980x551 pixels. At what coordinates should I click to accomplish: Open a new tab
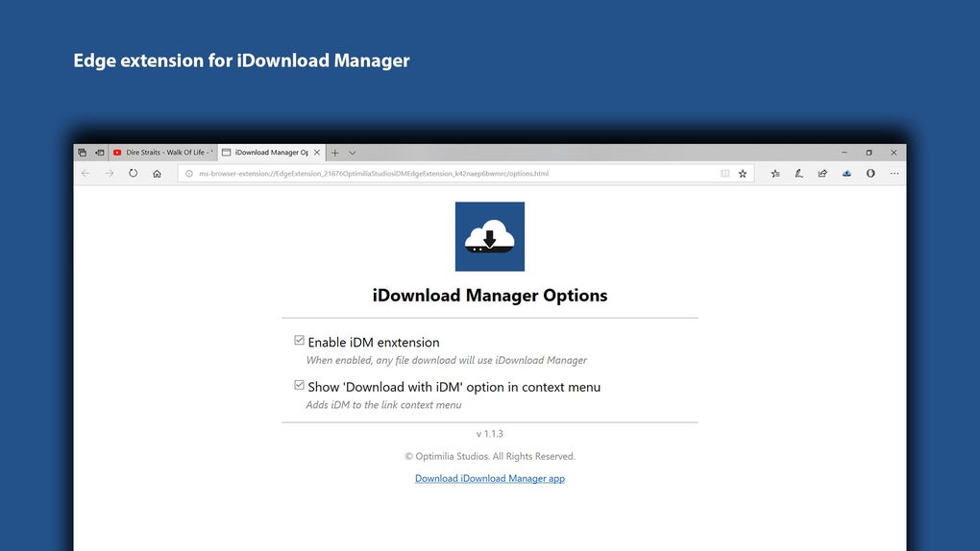[x=335, y=153]
